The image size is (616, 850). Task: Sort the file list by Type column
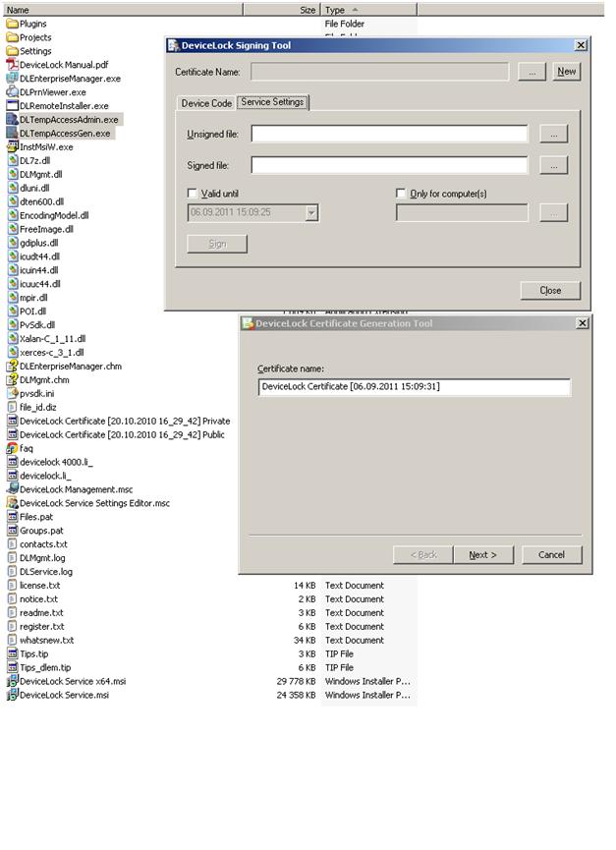[x=369, y=10]
